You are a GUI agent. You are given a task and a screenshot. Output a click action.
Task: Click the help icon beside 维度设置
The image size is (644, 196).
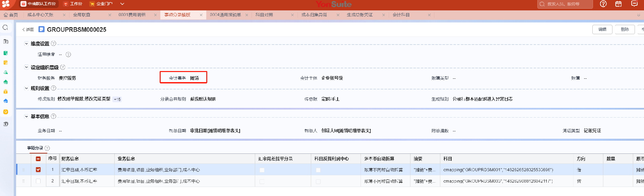click(53, 44)
